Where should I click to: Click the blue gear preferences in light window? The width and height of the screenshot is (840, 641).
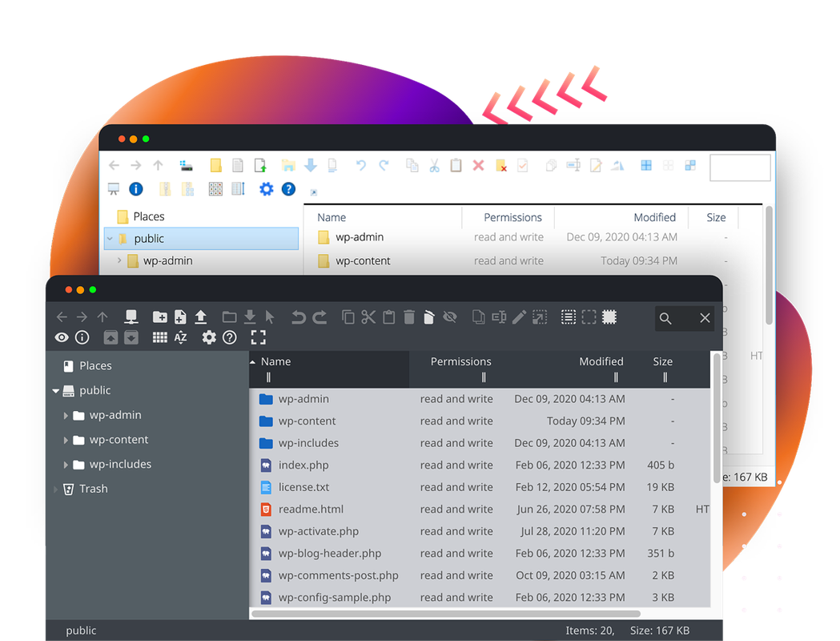click(266, 188)
